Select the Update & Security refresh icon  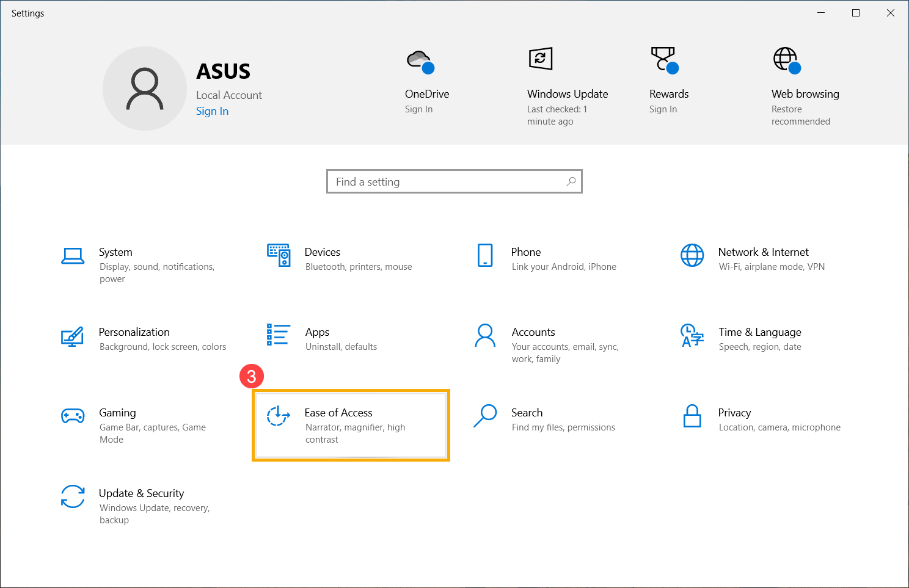click(x=73, y=496)
